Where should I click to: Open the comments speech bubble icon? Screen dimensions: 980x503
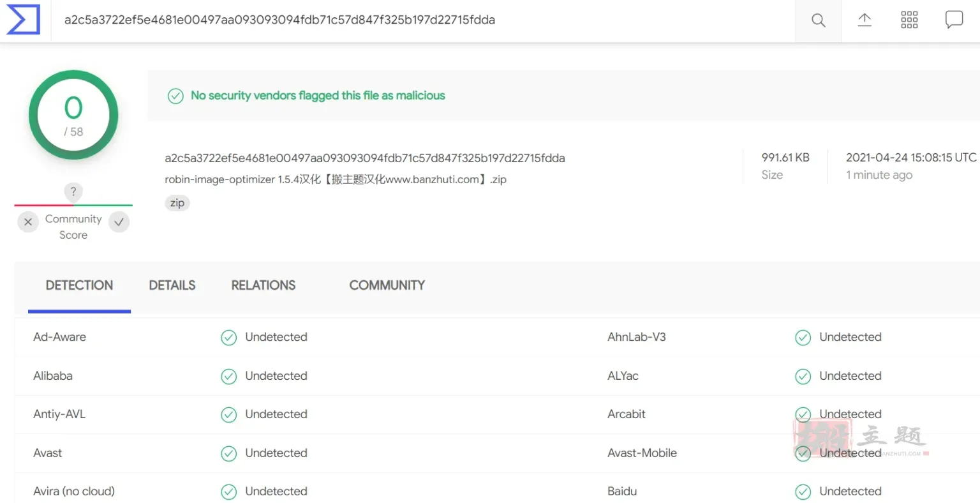coord(954,20)
